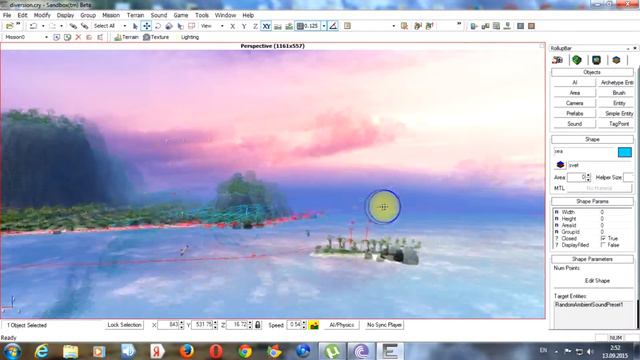640x360 pixels.
Task: Activate the Scale tool
Action: [169, 26]
